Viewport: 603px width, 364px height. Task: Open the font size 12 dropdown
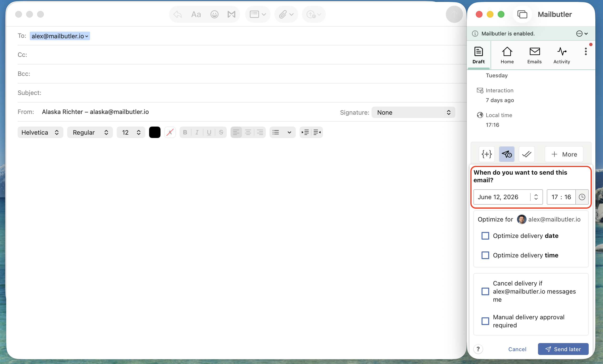point(131,132)
